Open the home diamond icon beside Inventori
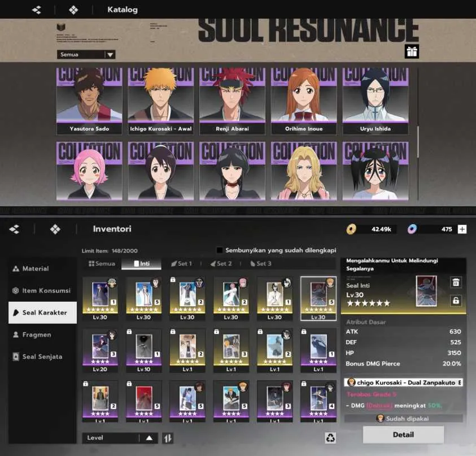The height and width of the screenshot is (456, 476). coord(55,229)
